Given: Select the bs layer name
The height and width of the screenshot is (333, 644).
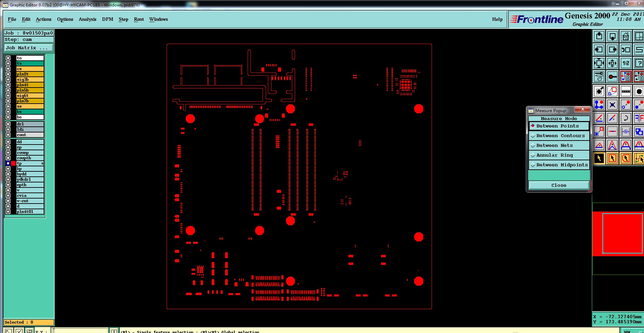Looking at the screenshot, I should [30, 112].
